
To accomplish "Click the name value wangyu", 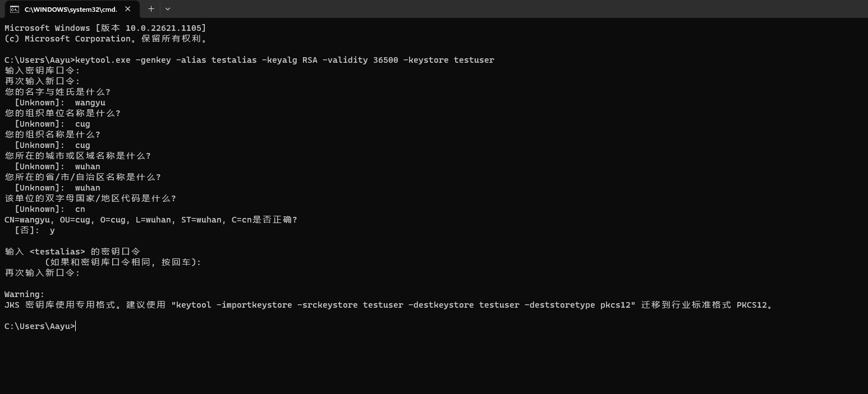I will 90,103.
